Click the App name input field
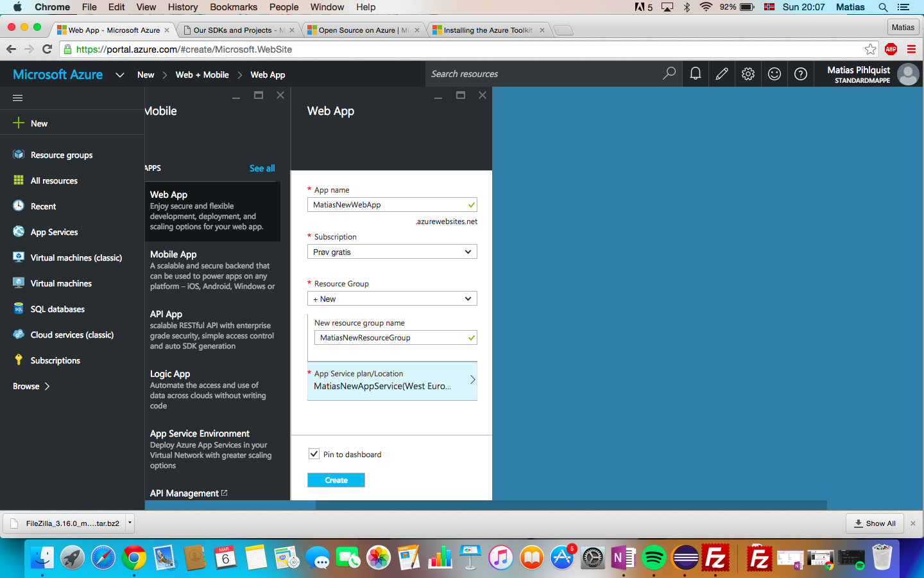 392,205
